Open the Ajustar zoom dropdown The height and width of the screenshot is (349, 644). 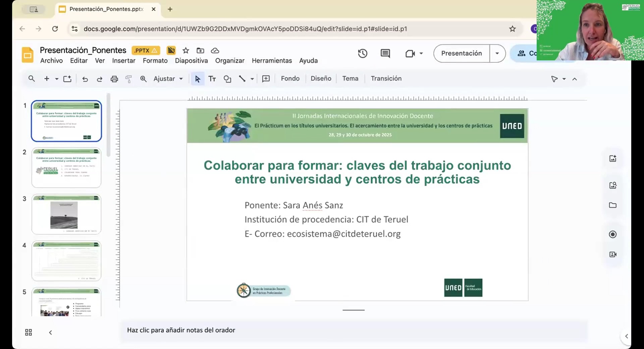(x=168, y=79)
